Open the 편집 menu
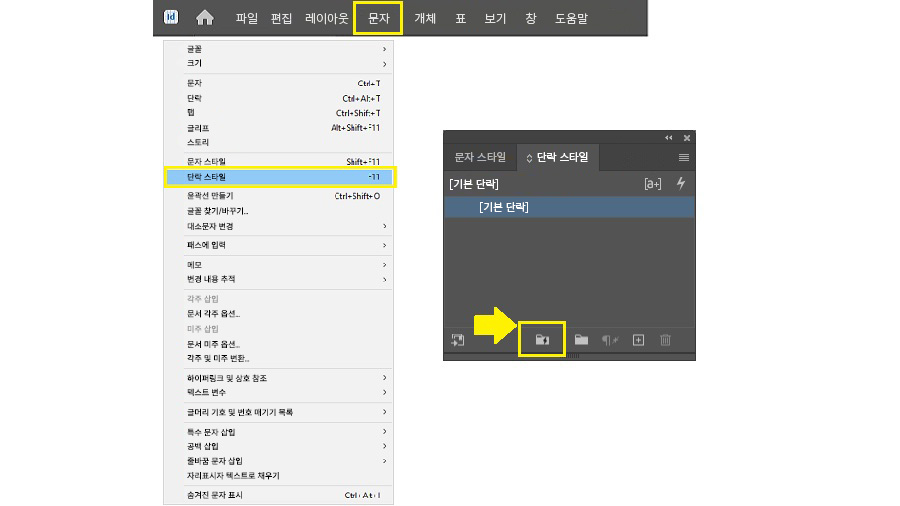 (281, 18)
